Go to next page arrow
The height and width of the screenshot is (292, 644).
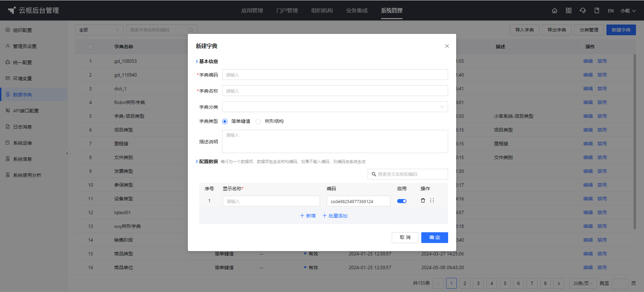pyautogui.click(x=559, y=283)
